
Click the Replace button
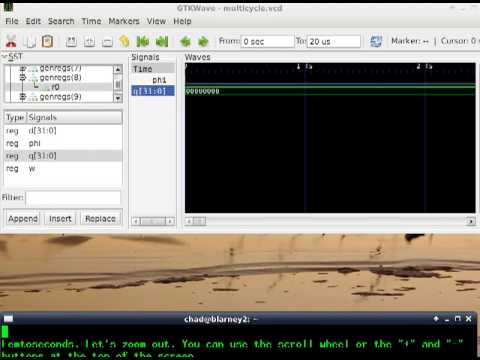pos(100,219)
